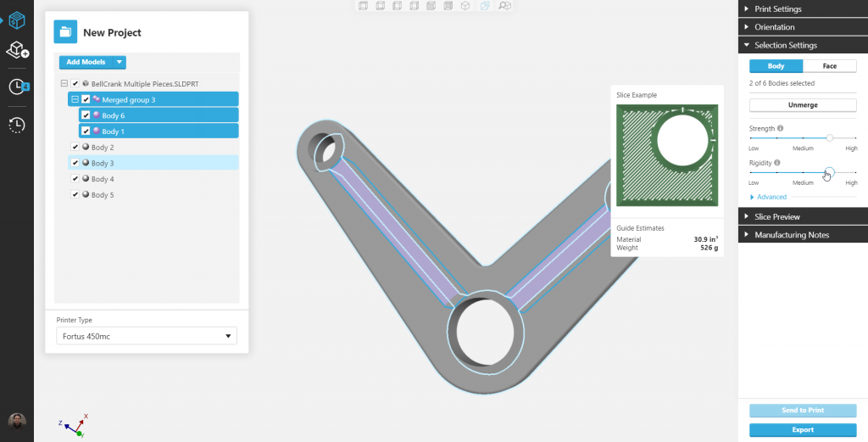
Task: Switch selection mode to Face
Action: pos(829,66)
